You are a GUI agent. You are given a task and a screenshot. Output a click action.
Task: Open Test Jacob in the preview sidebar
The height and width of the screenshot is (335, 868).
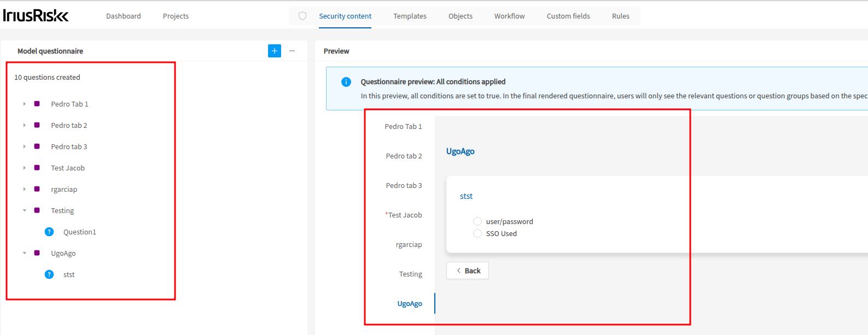pyautogui.click(x=404, y=215)
